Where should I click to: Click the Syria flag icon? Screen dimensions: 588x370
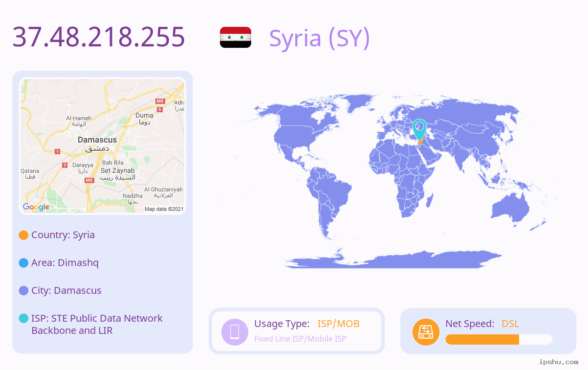[236, 38]
